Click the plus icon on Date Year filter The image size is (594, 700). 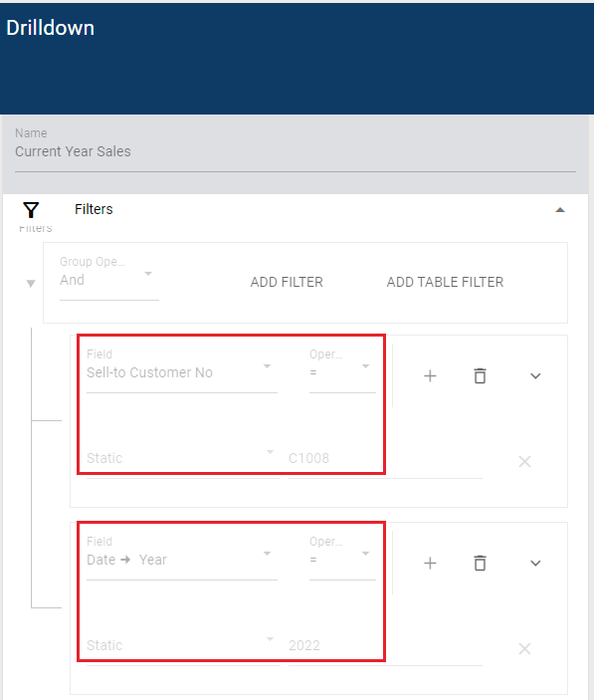tap(430, 563)
